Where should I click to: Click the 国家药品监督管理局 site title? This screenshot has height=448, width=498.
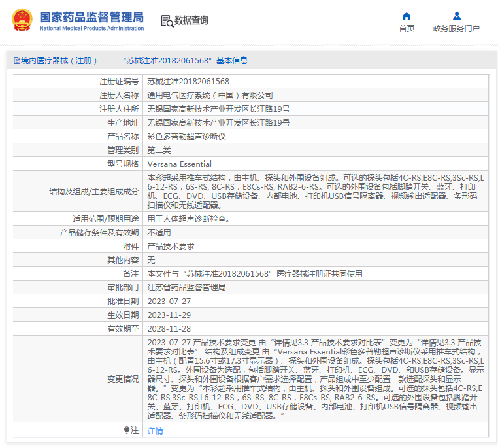[91, 17]
